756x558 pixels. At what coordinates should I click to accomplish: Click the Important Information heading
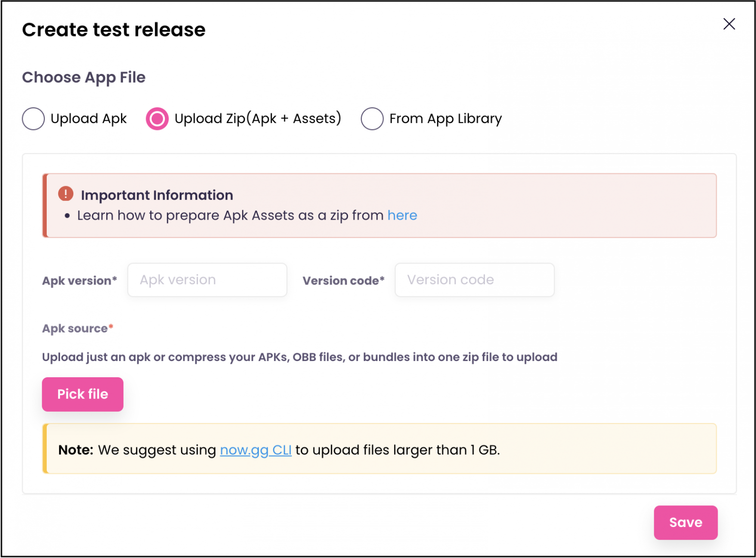[157, 195]
